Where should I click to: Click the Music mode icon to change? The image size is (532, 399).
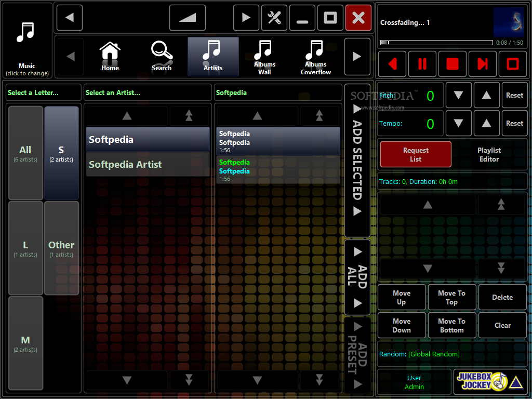27,41
